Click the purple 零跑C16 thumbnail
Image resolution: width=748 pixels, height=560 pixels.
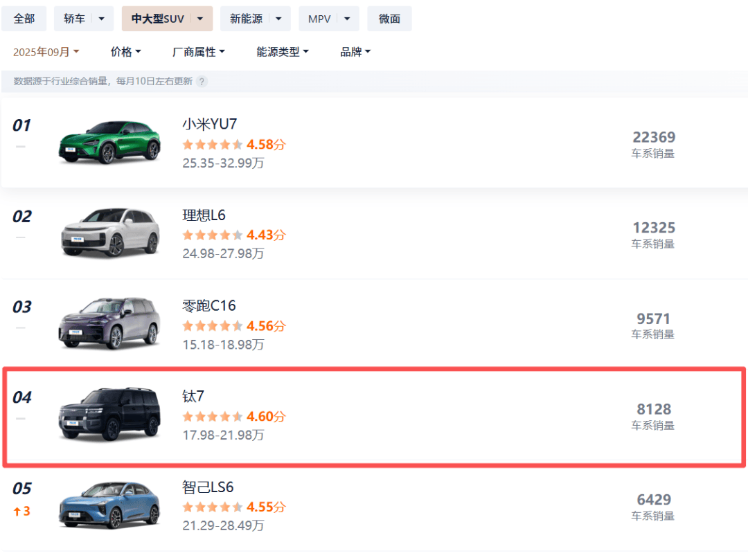(x=109, y=323)
